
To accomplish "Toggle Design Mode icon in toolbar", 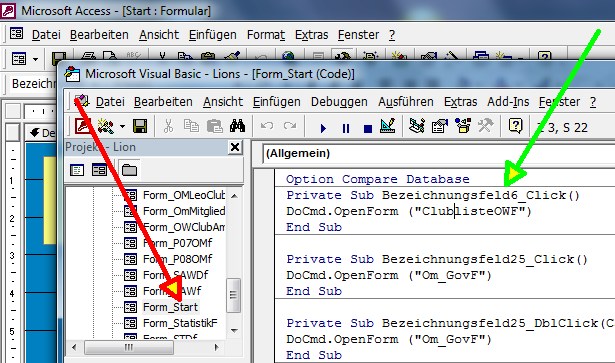I will tap(388, 126).
